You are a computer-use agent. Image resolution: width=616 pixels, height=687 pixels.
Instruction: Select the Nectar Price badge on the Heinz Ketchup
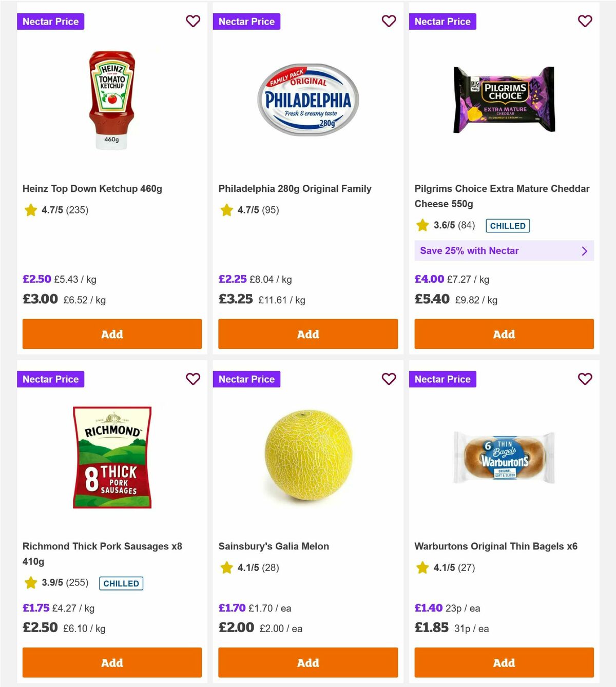coord(50,21)
